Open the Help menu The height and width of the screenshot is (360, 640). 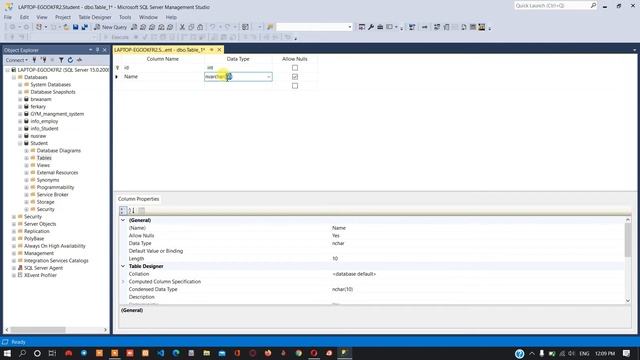coord(171,17)
